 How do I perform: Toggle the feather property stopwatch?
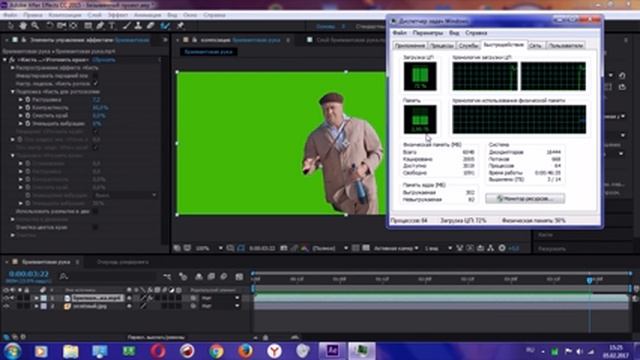pyautogui.click(x=28, y=100)
